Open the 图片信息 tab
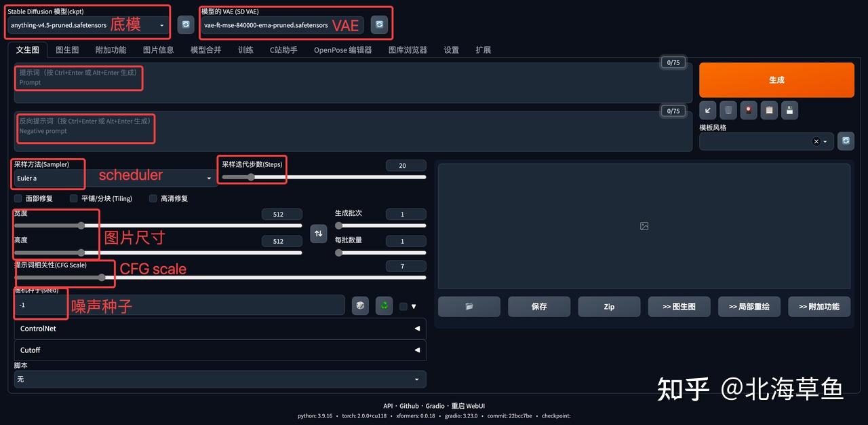868x425 pixels. (158, 50)
